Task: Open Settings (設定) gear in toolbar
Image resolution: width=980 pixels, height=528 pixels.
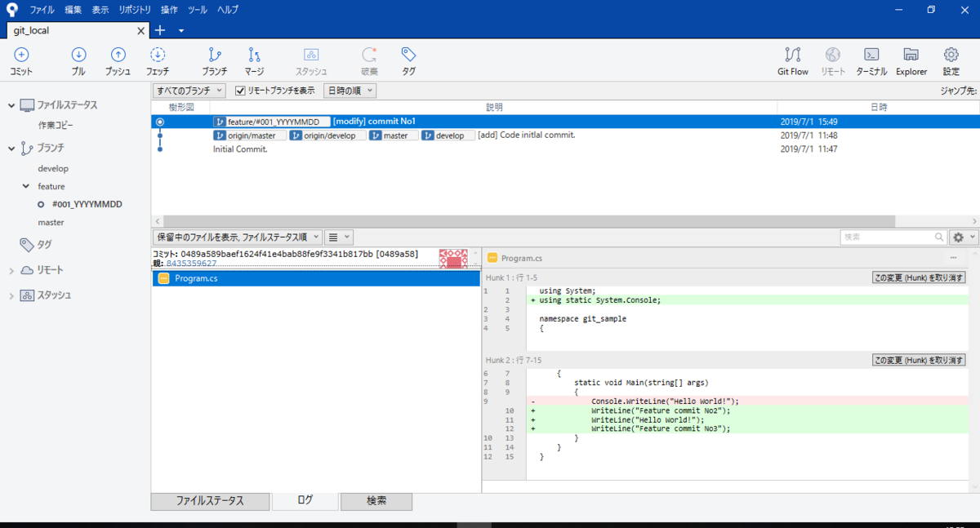Action: click(x=951, y=55)
